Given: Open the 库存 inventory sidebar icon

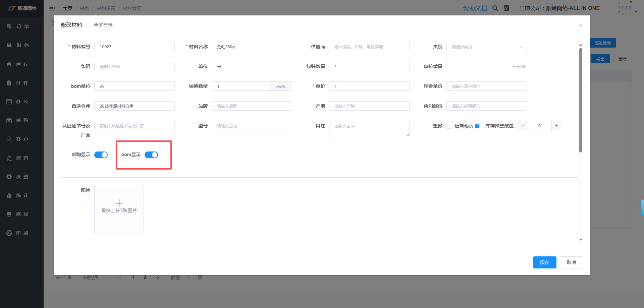Looking at the screenshot, I should [x=9, y=64].
